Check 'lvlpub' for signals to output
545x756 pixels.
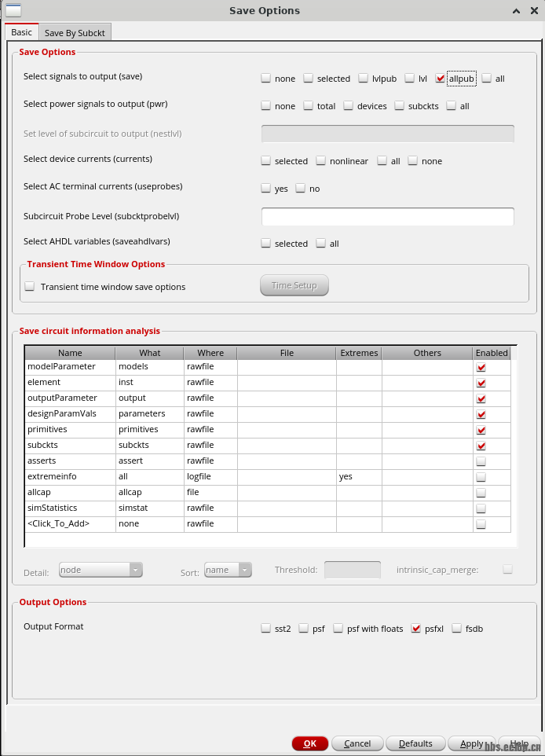363,78
